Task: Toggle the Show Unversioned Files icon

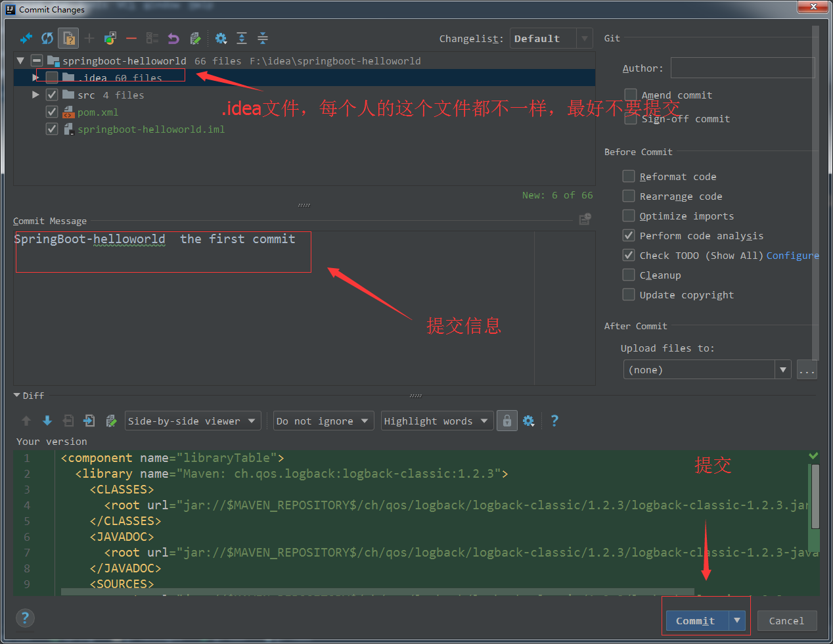Action: [68, 38]
